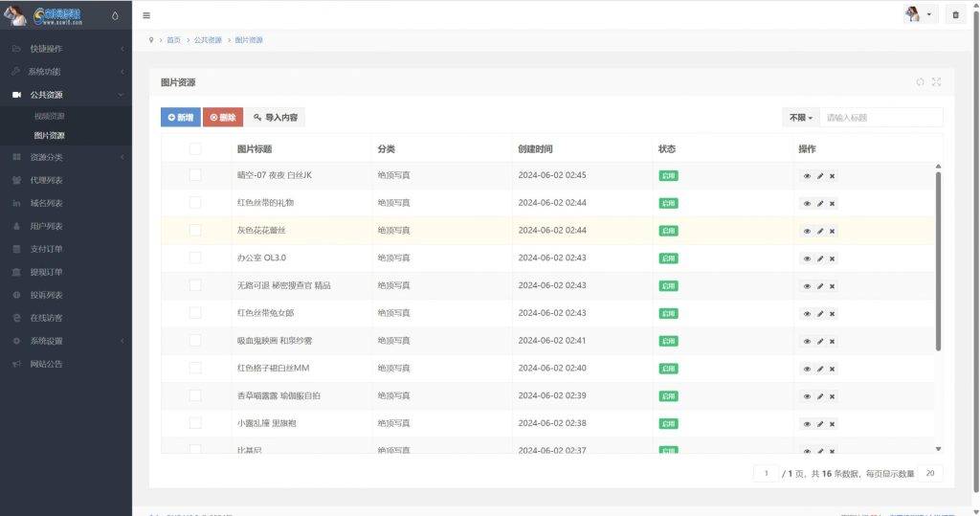The width and height of the screenshot is (980, 516).
Task: Expand the panel to fullscreen
Action: 936,82
